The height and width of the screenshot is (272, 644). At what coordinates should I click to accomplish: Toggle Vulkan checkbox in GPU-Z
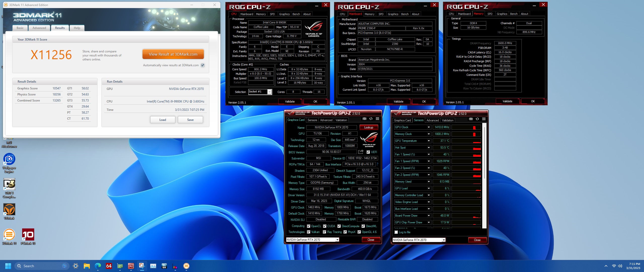(309, 232)
